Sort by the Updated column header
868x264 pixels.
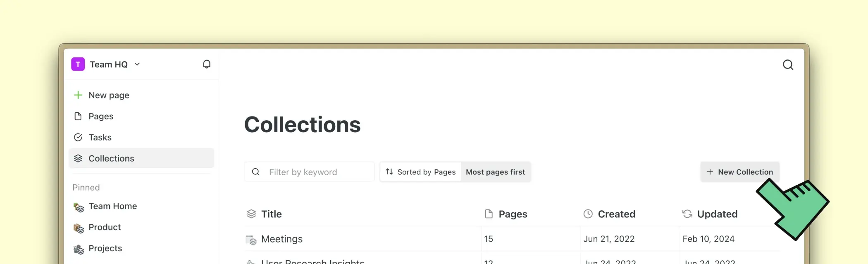pyautogui.click(x=717, y=214)
